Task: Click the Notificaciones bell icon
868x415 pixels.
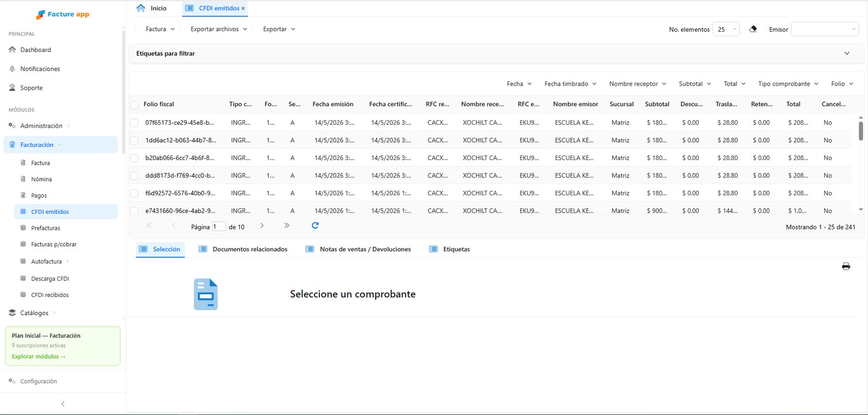Action: coord(12,69)
